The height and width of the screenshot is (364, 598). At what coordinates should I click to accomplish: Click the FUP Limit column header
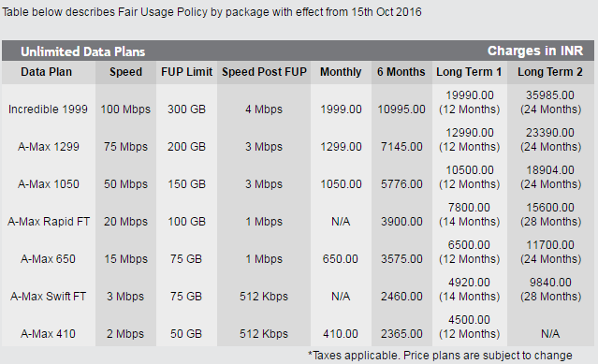(x=186, y=72)
